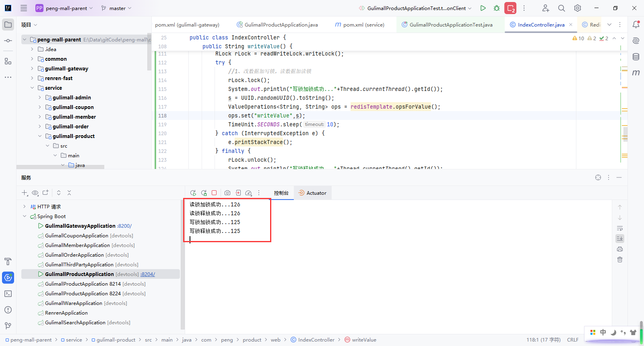
Task: Open the Problems tool window
Action: tap(8, 310)
